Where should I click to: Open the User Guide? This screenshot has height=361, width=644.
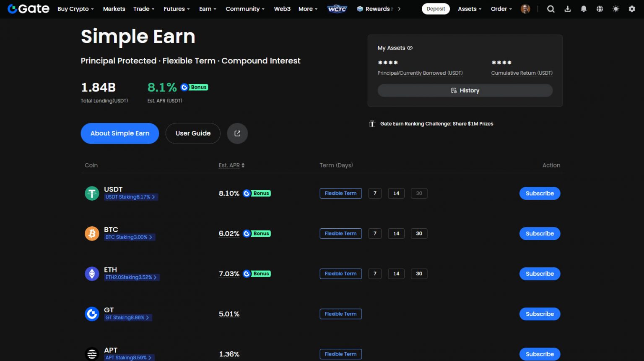[193, 133]
